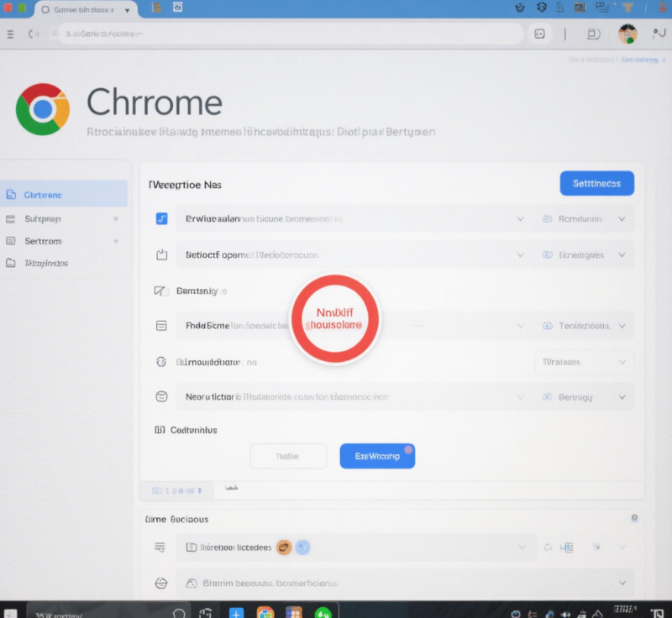Click the shield extension icon in title bar
Viewport: 672px width, 618px height.
[x=542, y=8]
